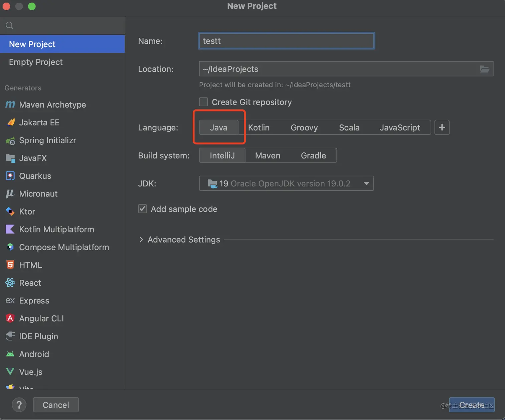Click the Cancel button
This screenshot has width=505, height=420.
coord(56,405)
